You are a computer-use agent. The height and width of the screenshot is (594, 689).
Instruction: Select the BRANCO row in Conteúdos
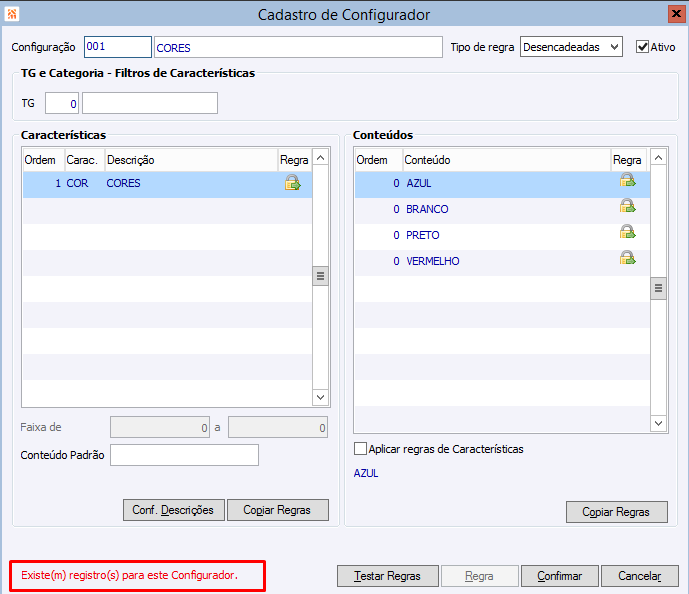(502, 209)
